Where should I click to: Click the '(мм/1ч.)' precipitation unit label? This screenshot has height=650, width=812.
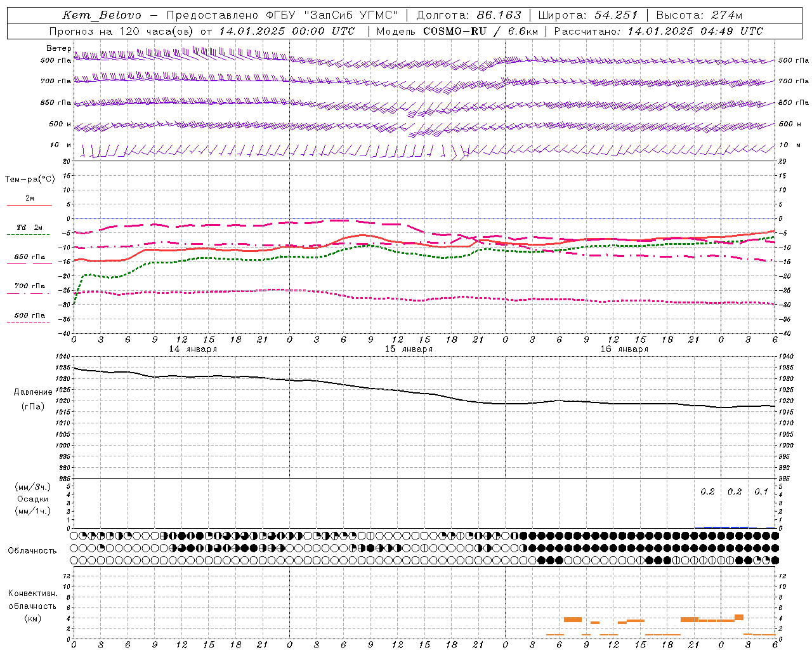(x=33, y=511)
